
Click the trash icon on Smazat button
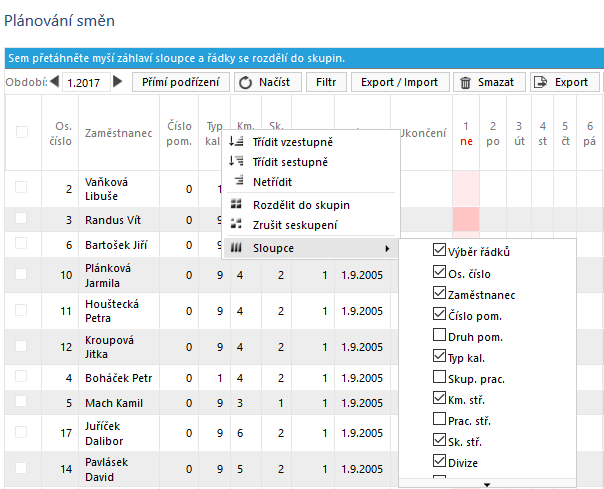pos(465,82)
